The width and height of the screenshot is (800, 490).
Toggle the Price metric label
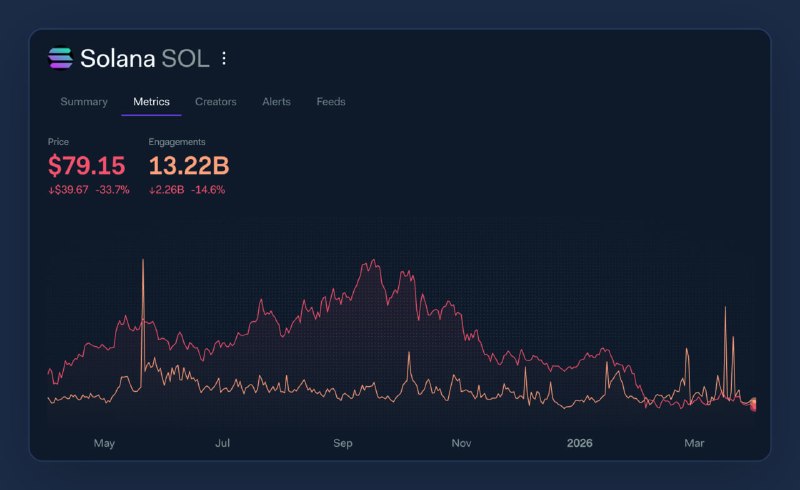coord(58,142)
